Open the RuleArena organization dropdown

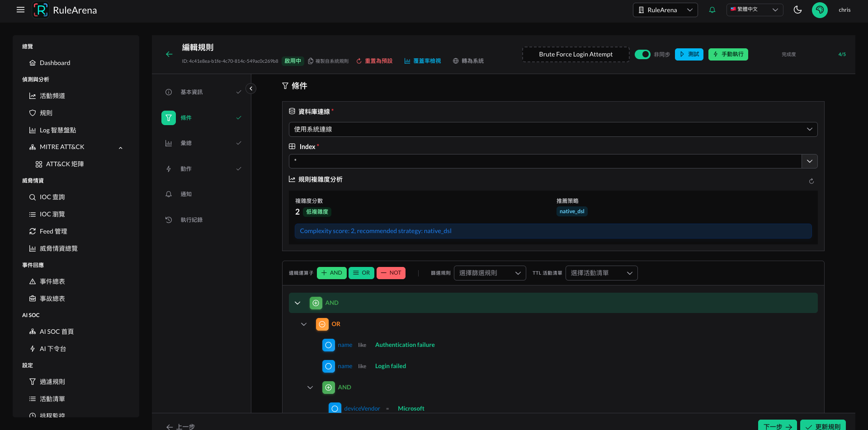click(665, 10)
